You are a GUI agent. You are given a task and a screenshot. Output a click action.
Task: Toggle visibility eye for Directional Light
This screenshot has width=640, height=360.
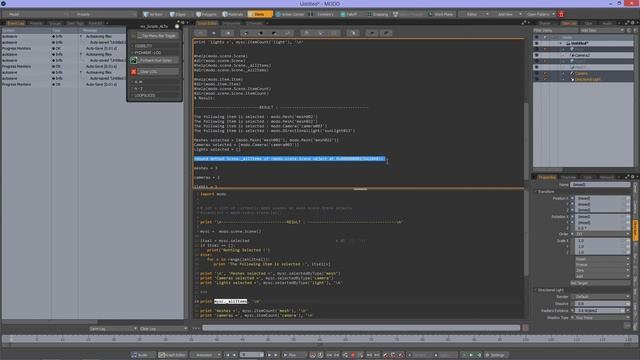[536, 79]
